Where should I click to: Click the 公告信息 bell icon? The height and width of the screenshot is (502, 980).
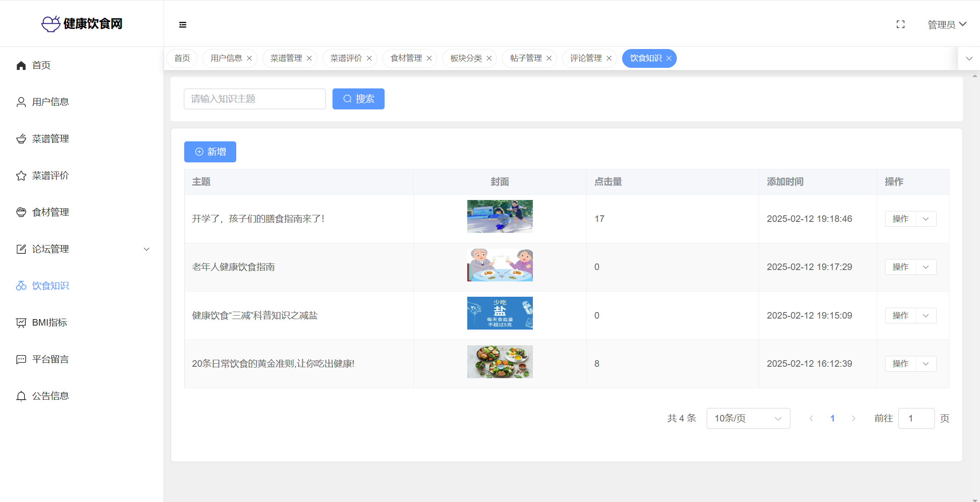point(21,396)
